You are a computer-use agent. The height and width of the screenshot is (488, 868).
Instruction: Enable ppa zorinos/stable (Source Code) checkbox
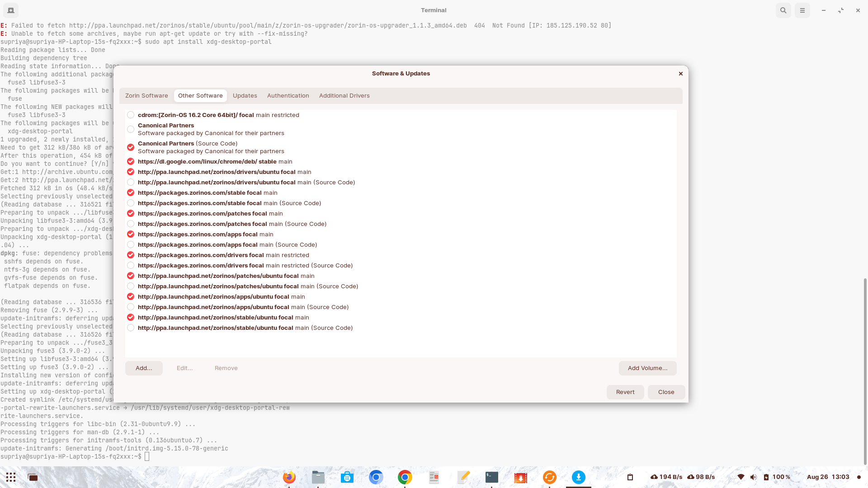click(131, 328)
